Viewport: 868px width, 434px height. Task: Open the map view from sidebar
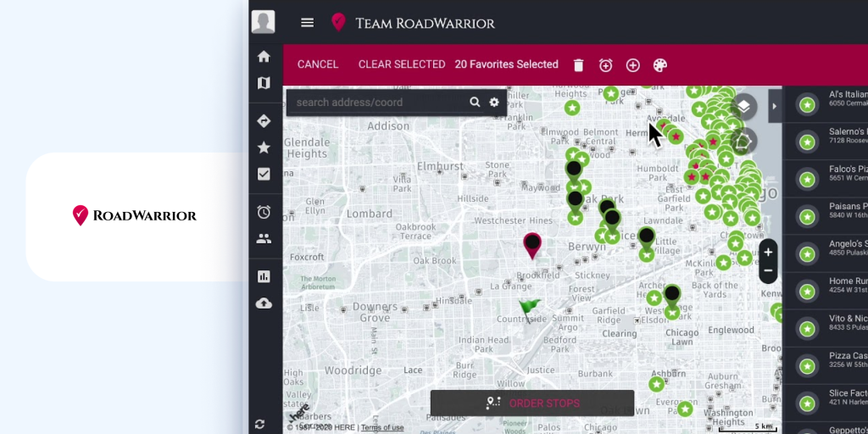coord(264,83)
